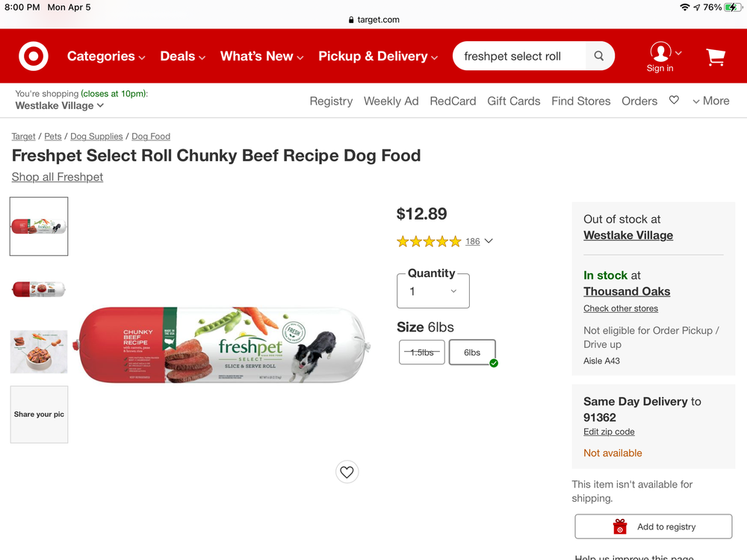The width and height of the screenshot is (747, 560).
Task: Click the five-star rating icons
Action: [x=429, y=241]
